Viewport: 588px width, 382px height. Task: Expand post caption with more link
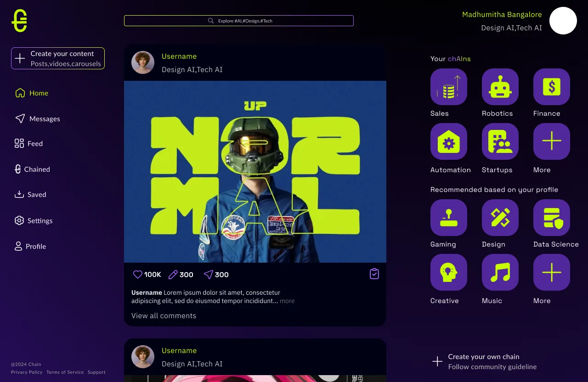[287, 301]
